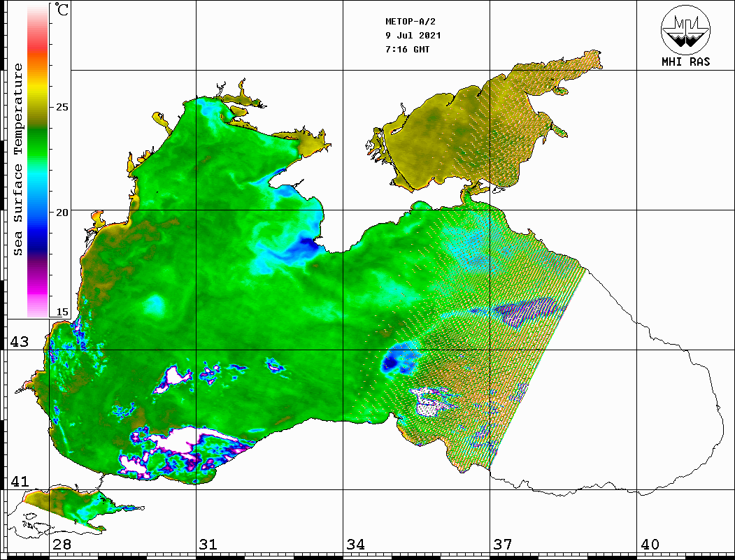
Task: Click the longitude label 40
Action: [x=650, y=544]
